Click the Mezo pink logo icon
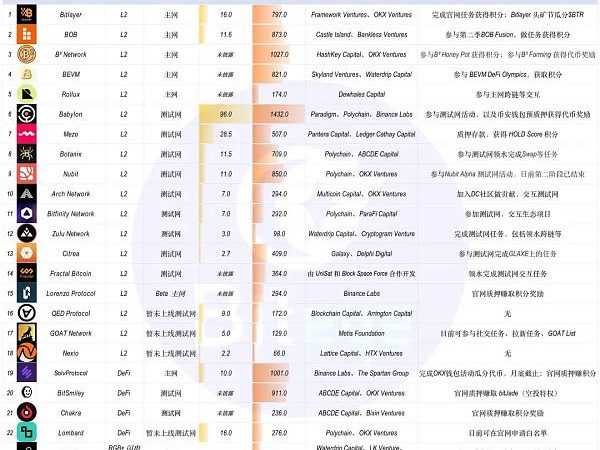 tap(27, 134)
